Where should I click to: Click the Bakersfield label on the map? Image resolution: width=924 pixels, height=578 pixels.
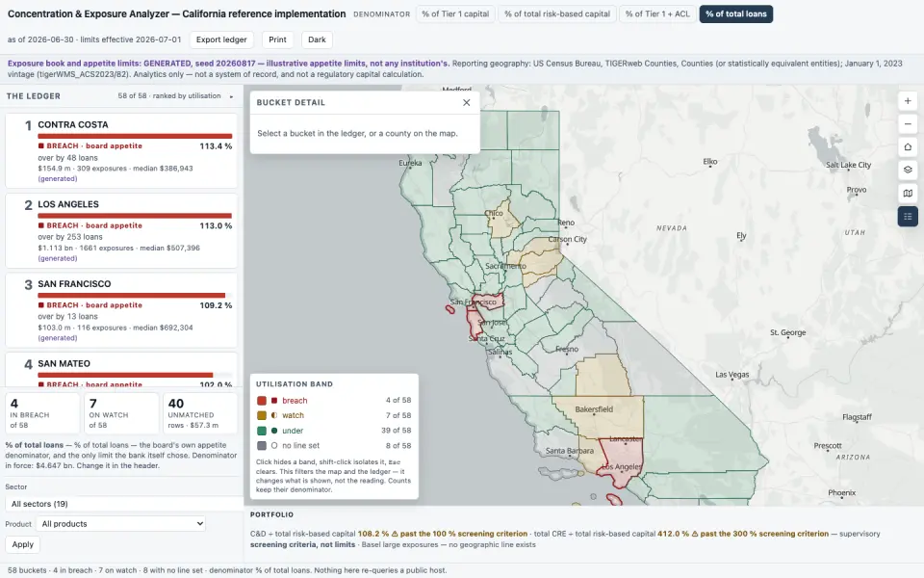click(x=594, y=409)
